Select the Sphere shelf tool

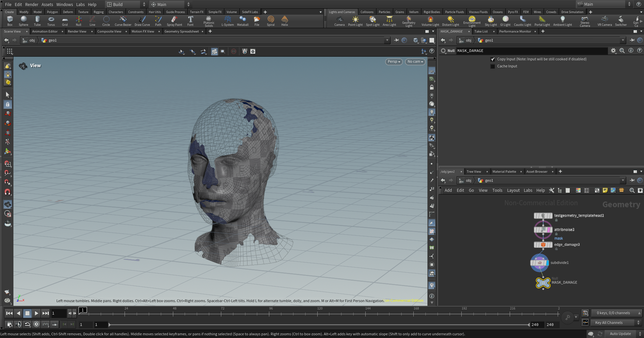click(x=24, y=21)
